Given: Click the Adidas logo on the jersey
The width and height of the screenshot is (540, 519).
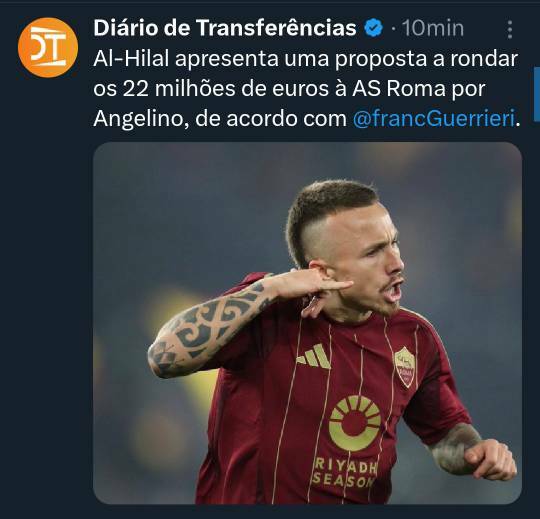Looking at the screenshot, I should [x=314, y=357].
